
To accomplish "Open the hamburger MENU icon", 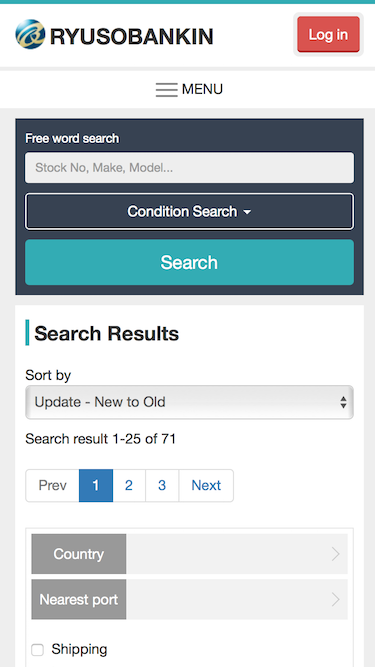I will click(x=166, y=90).
